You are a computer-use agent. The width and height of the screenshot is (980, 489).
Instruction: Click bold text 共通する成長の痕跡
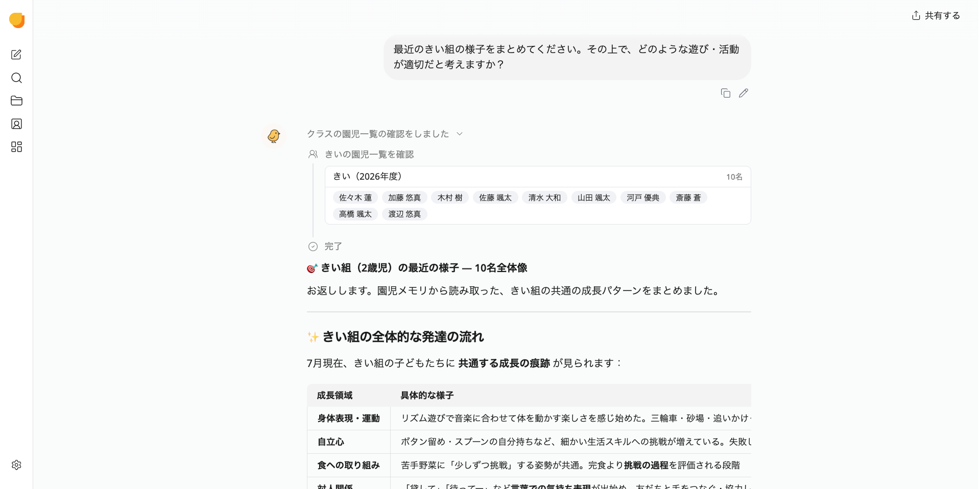[x=504, y=363]
